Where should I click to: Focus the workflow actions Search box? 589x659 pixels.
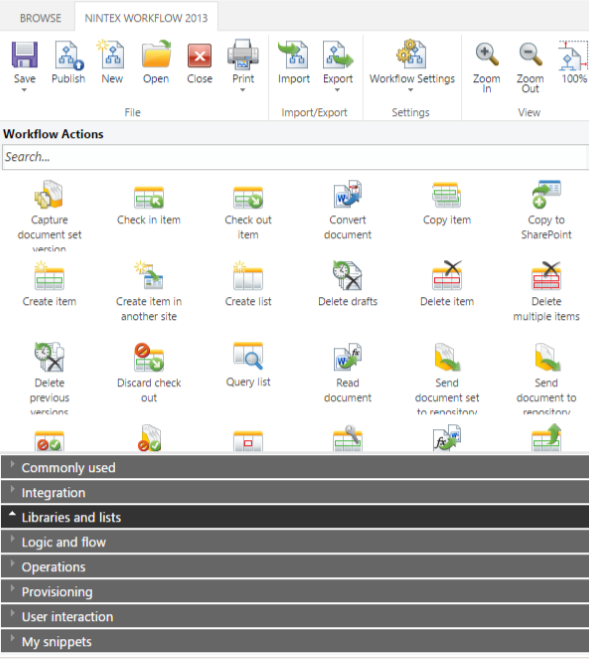[x=295, y=157]
